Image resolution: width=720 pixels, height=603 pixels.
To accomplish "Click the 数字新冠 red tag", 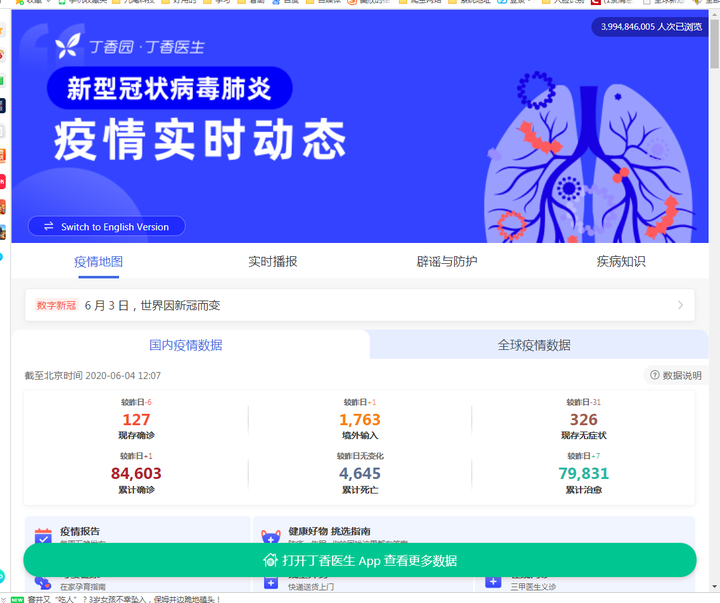I will (x=56, y=305).
